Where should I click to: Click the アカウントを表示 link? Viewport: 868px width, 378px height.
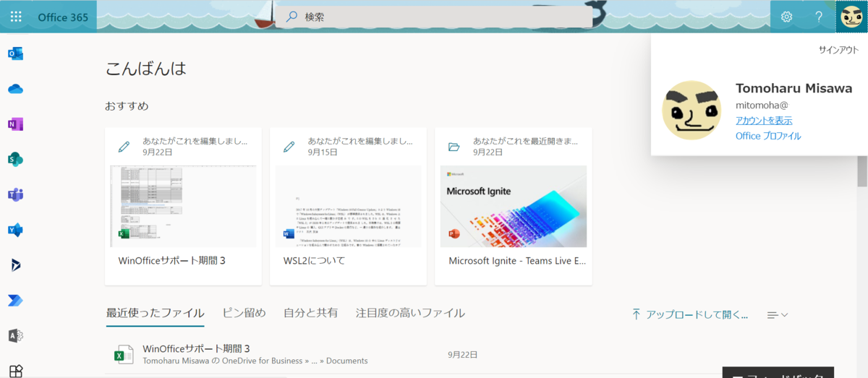tap(764, 121)
